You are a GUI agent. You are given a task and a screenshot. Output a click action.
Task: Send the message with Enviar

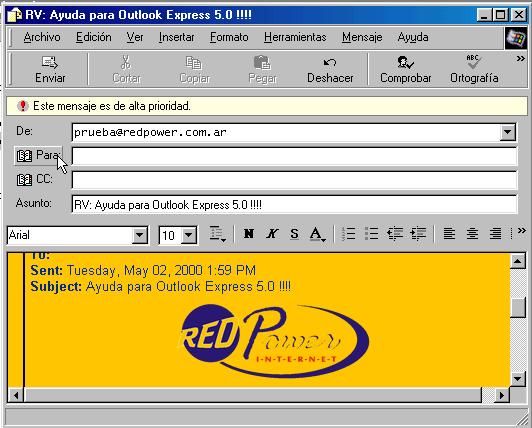(x=50, y=70)
